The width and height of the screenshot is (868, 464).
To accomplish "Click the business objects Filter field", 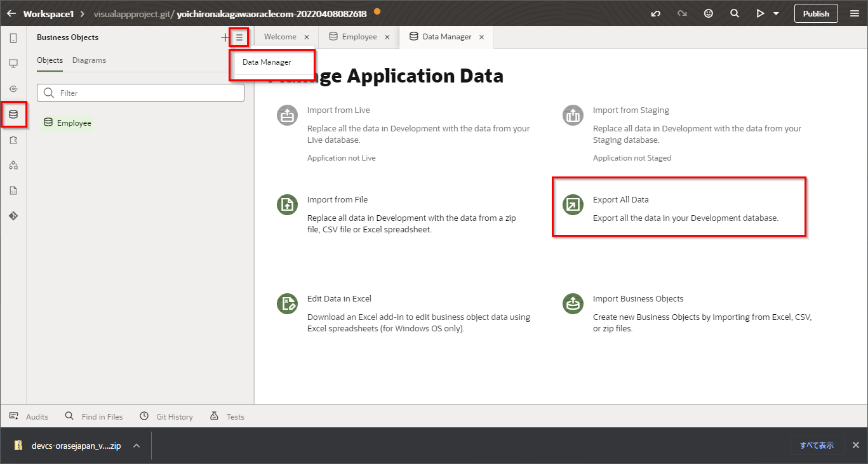I will pos(149,93).
